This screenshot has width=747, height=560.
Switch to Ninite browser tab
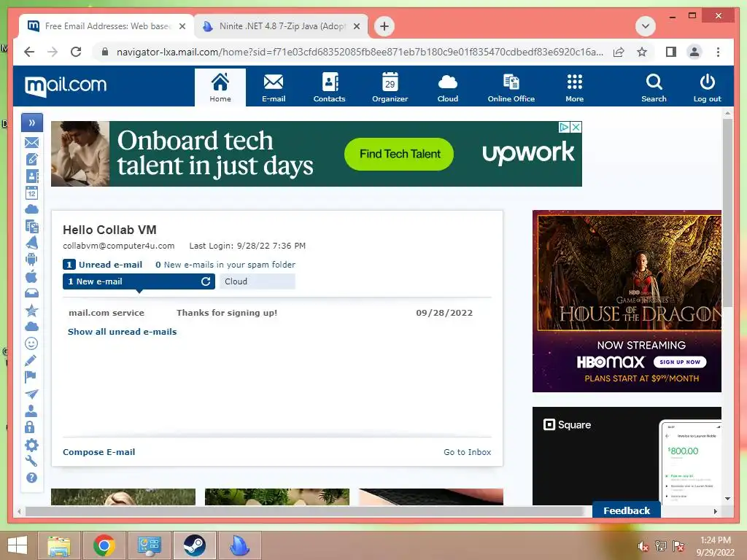(281, 26)
